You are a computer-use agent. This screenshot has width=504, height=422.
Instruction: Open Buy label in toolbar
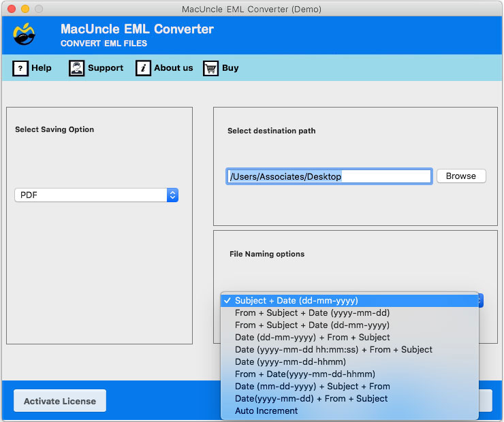tap(230, 68)
